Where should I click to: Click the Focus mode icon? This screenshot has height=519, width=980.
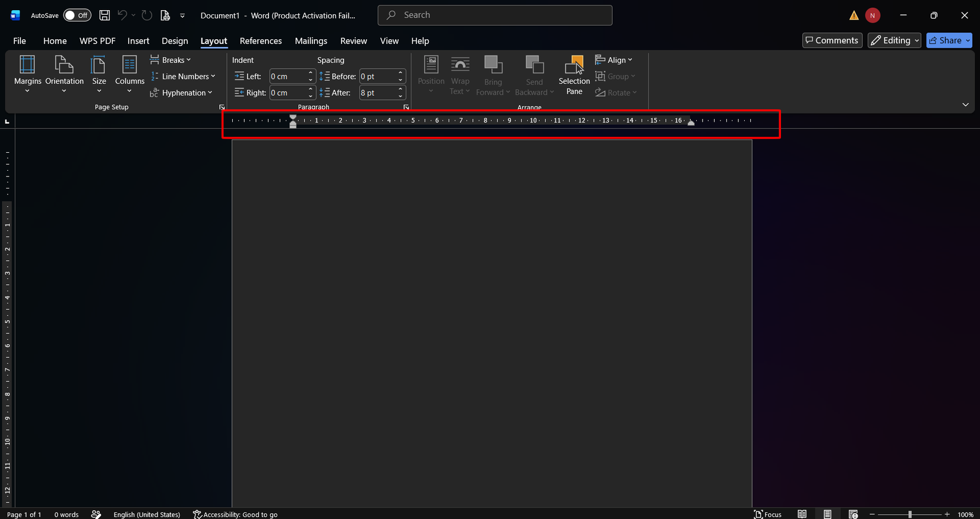tap(767, 514)
